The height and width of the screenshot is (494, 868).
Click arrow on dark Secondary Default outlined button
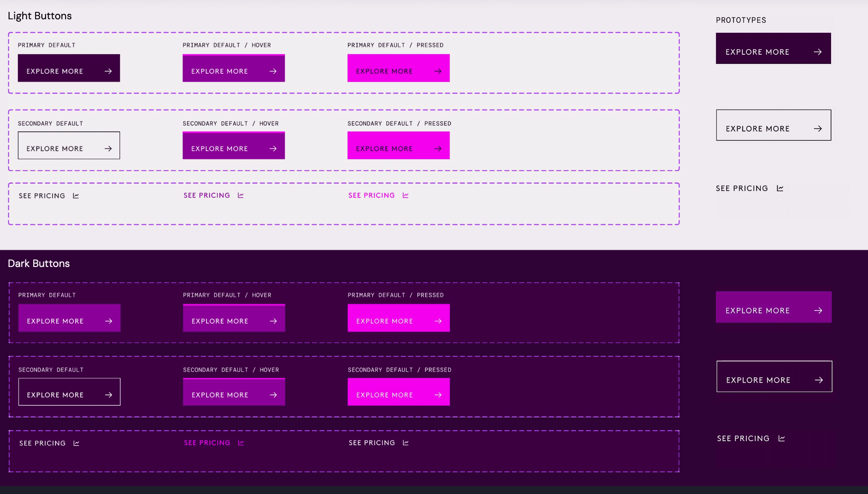pos(109,395)
